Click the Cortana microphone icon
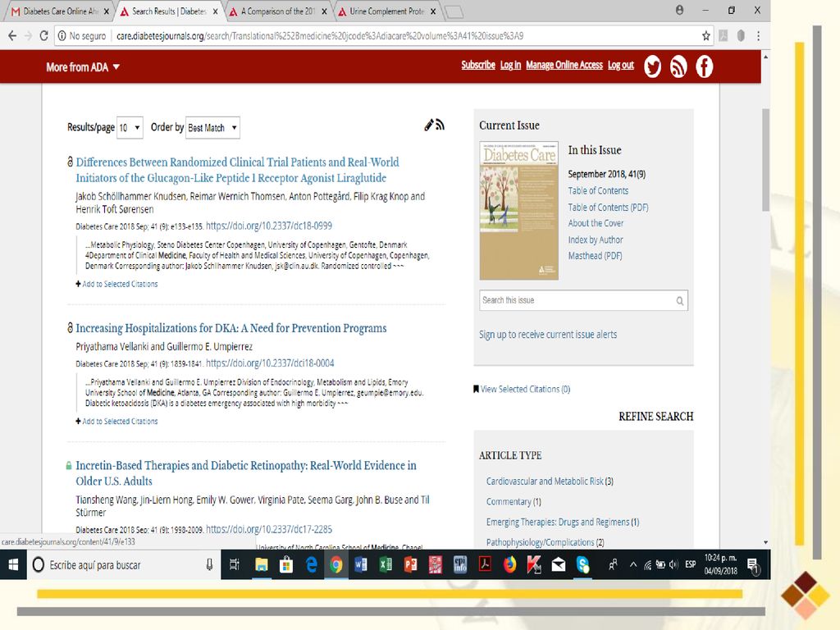This screenshot has width=840, height=630. (209, 564)
